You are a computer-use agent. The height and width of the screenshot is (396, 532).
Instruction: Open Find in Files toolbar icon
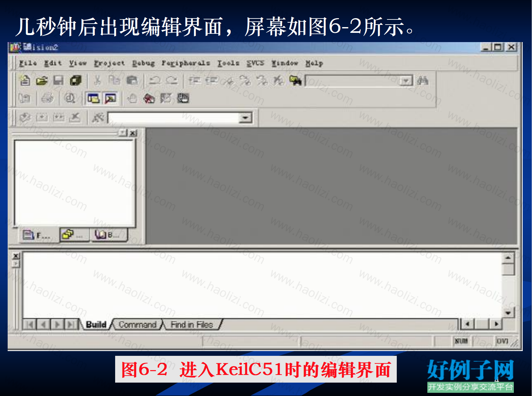(x=295, y=81)
